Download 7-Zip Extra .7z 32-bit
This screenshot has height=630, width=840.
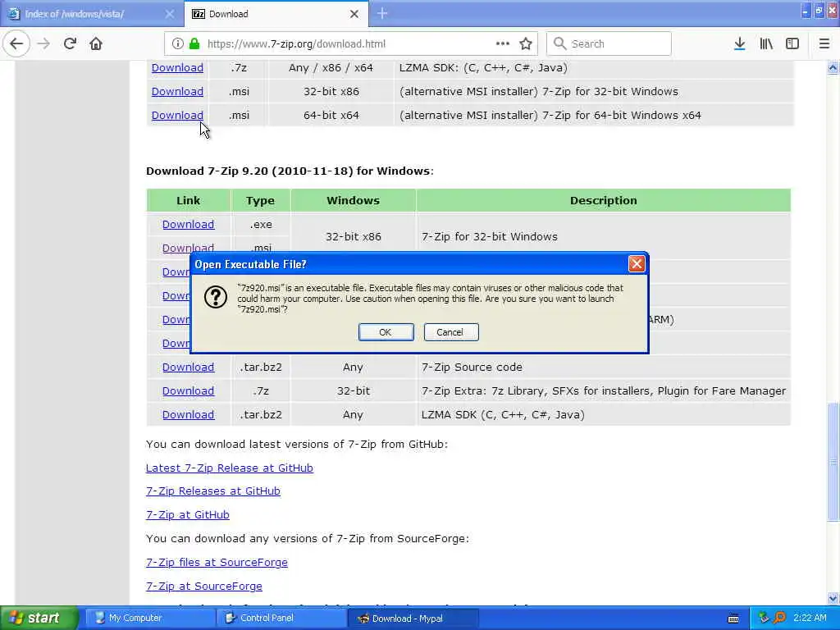188,390
